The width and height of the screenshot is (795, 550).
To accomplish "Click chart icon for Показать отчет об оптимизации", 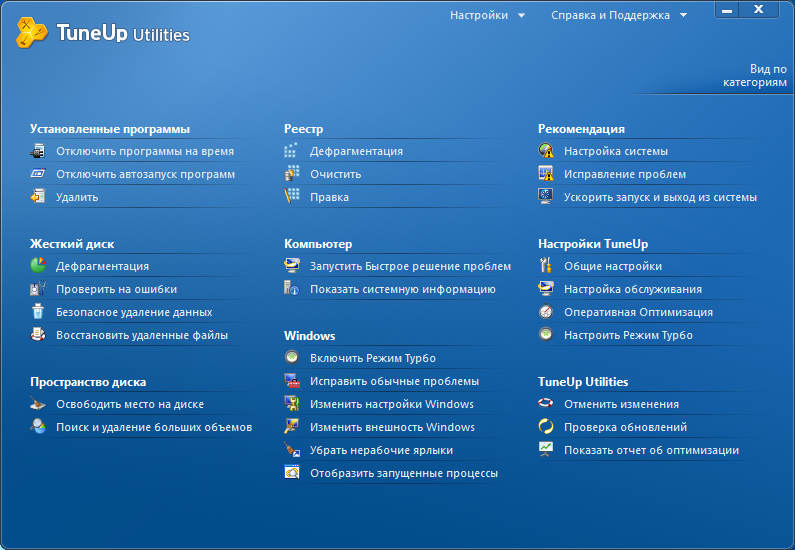I will [546, 450].
